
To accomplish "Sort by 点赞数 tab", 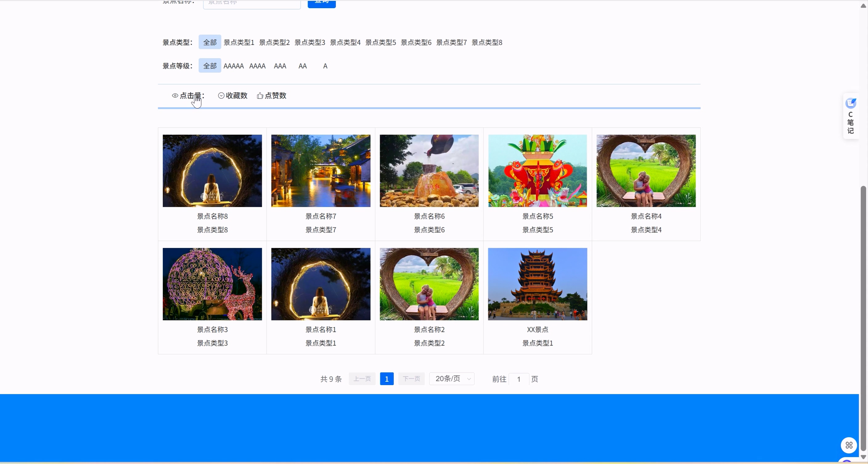I will [x=275, y=96].
